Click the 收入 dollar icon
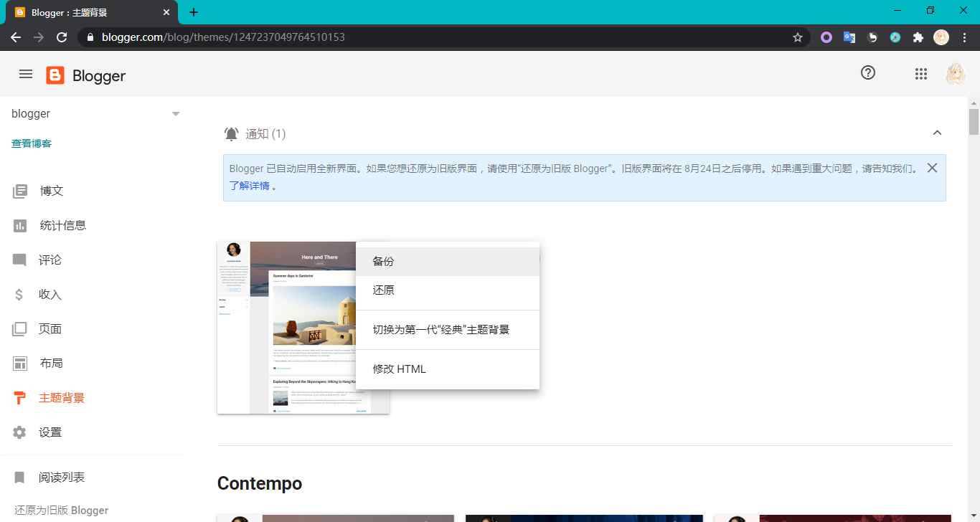The image size is (980, 522). [x=19, y=295]
